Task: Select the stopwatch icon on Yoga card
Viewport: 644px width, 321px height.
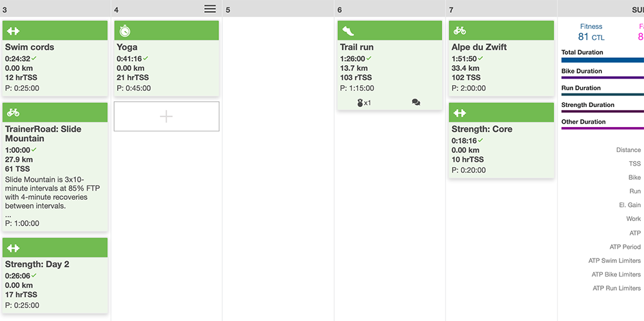Action: pos(125,30)
